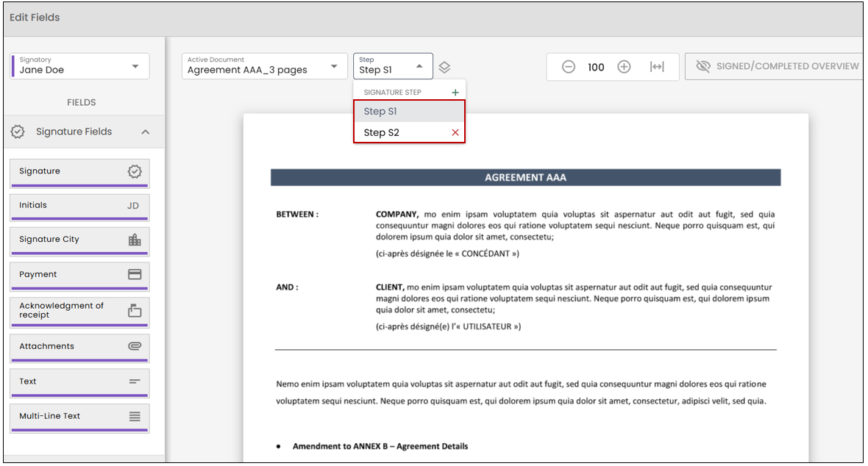Collapse the Signature Fields section
The width and height of the screenshot is (868, 466).
[145, 132]
